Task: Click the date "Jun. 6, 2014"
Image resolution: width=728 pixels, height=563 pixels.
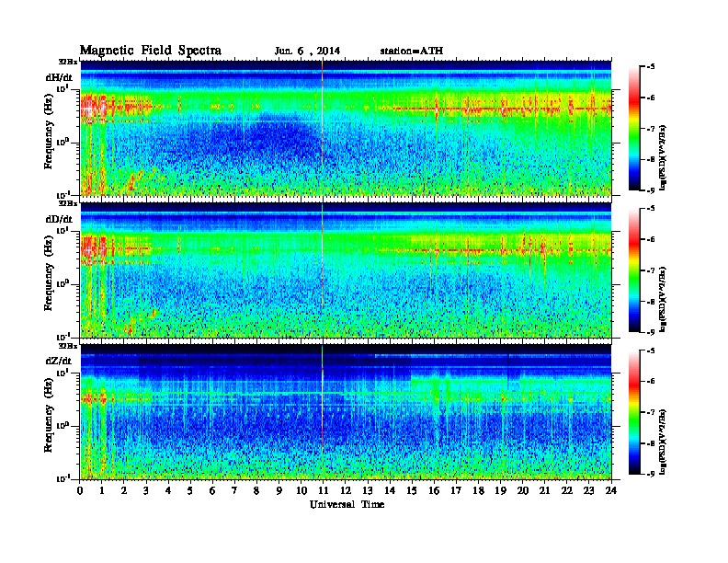Action: coord(307,52)
